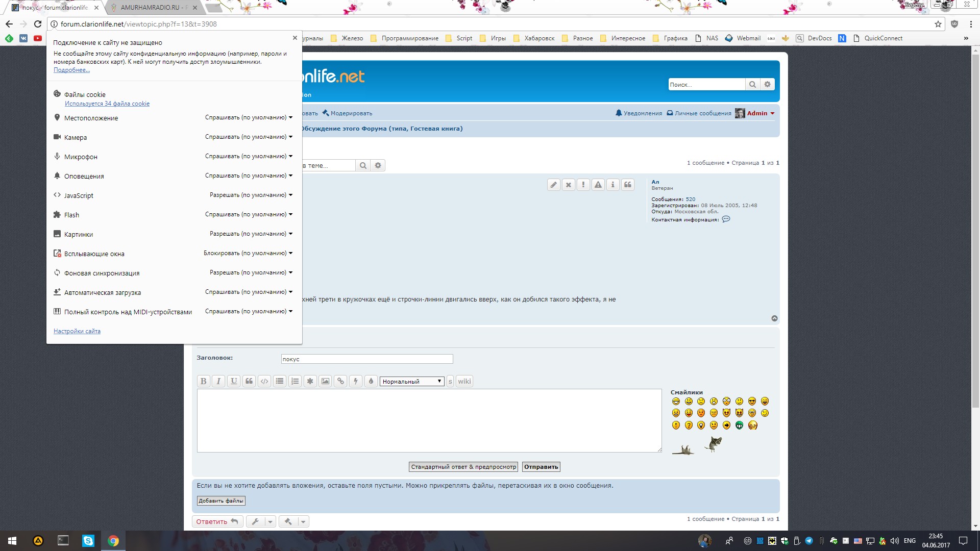This screenshot has width=980, height=551.
Task: Insert a quote block using the editor toolbar
Action: 249,381
